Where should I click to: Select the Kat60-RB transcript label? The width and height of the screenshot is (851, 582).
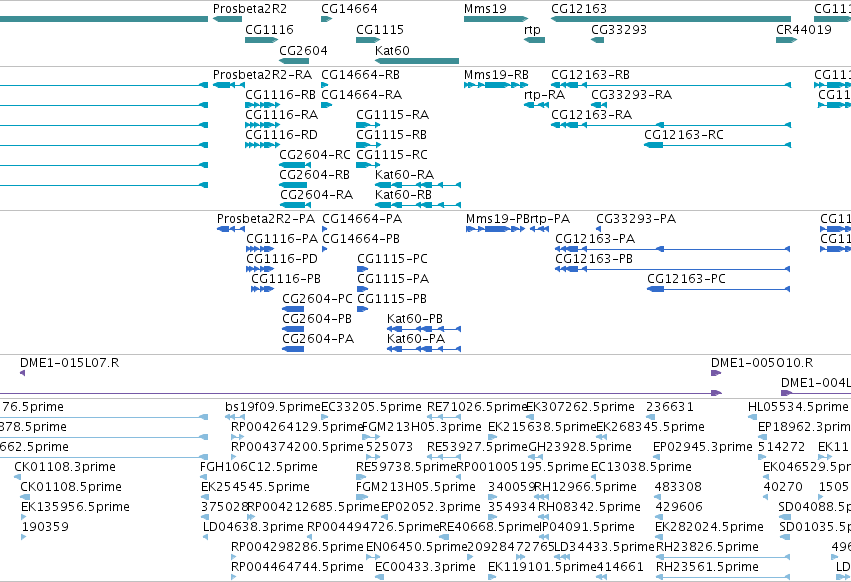click(x=403, y=194)
